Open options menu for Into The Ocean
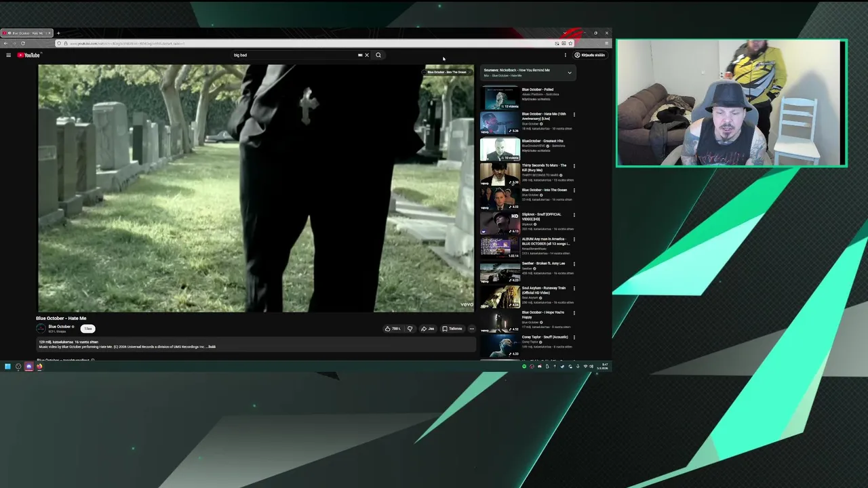The width and height of the screenshot is (868, 488). coord(574,190)
